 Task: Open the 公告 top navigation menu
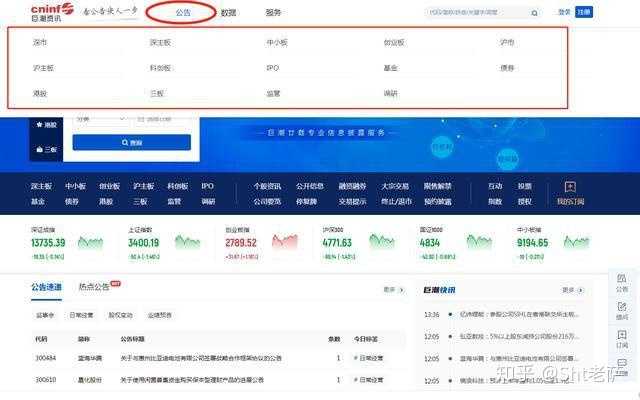[183, 13]
